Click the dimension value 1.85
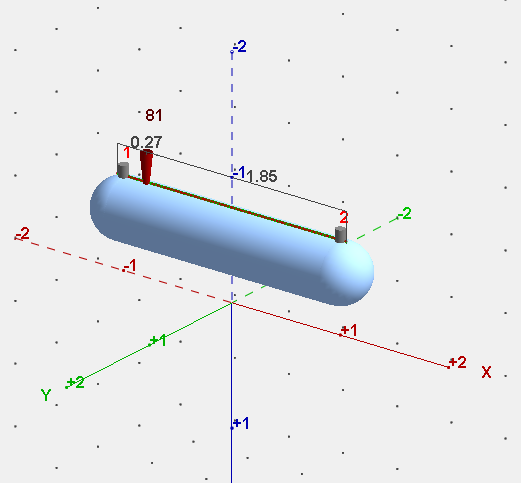 click(262, 176)
